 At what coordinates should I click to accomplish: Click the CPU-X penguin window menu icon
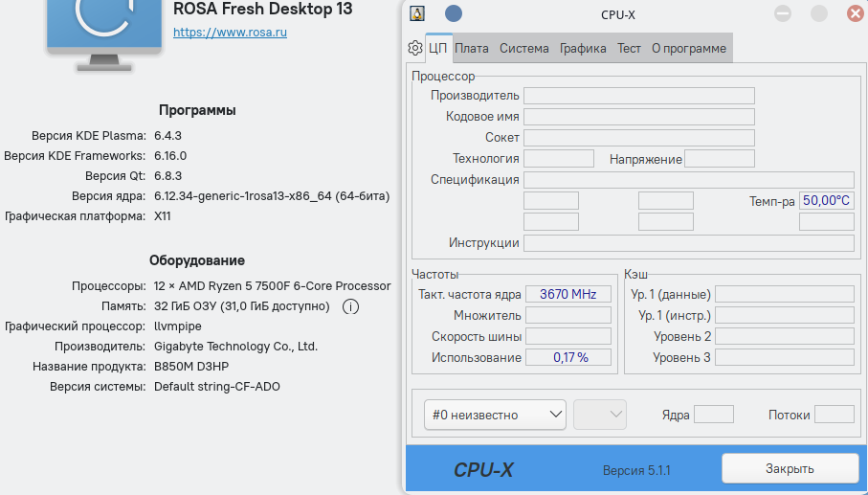click(x=417, y=13)
